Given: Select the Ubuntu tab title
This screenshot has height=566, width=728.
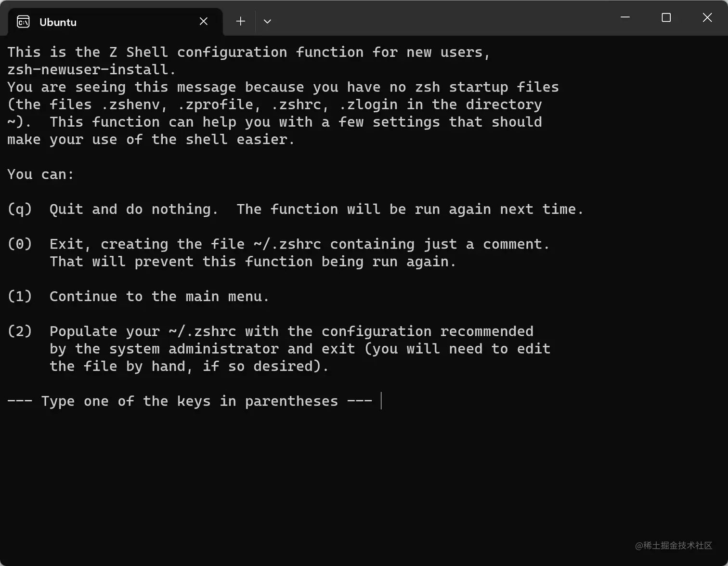Looking at the screenshot, I should click(x=58, y=22).
